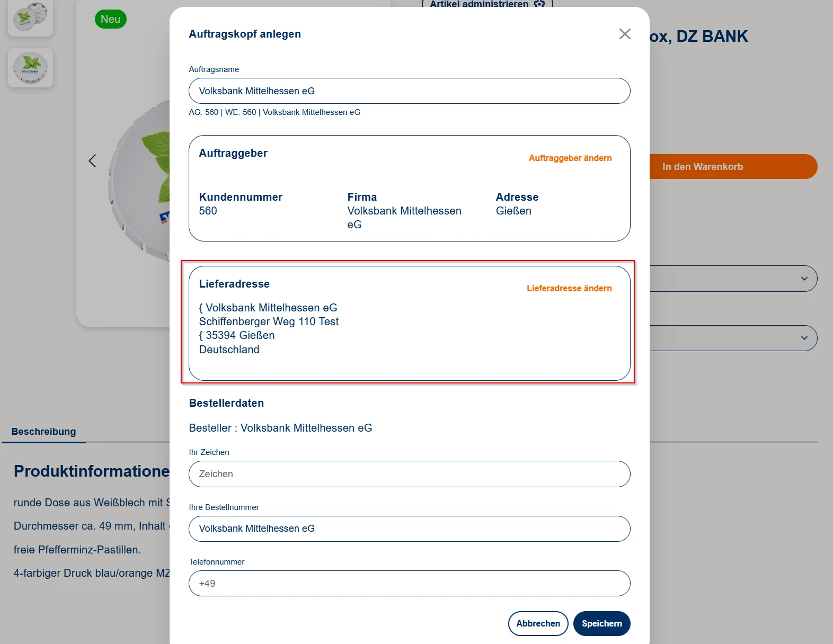The image size is (833, 644).
Task: Expand the lower dropdown chevron behind the dialog
Action: tap(804, 338)
